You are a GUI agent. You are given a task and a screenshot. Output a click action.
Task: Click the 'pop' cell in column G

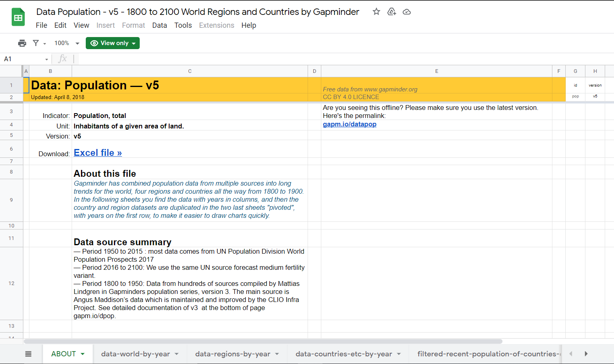pos(575,97)
